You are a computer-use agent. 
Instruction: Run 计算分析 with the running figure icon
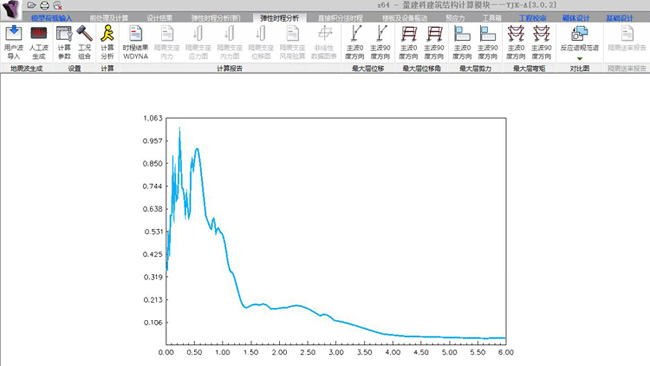107,42
